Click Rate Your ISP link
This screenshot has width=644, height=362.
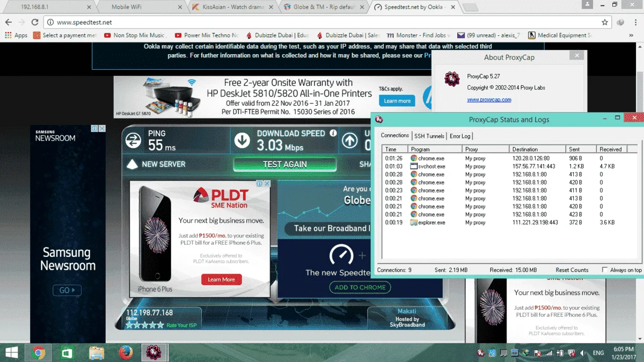181,326
